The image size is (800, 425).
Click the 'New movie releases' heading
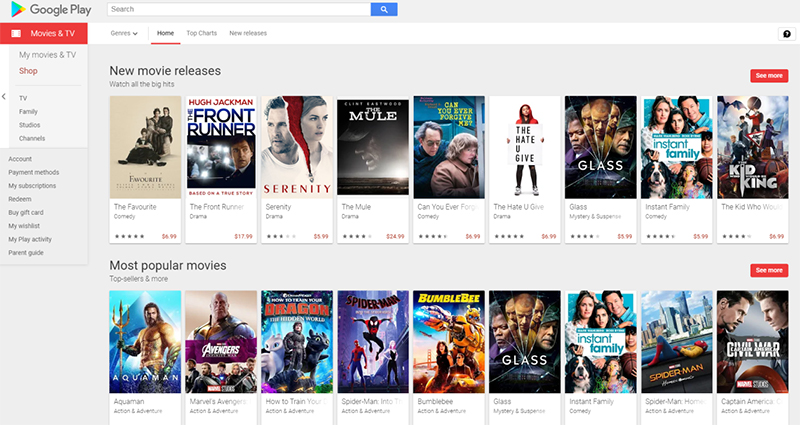pyautogui.click(x=165, y=71)
